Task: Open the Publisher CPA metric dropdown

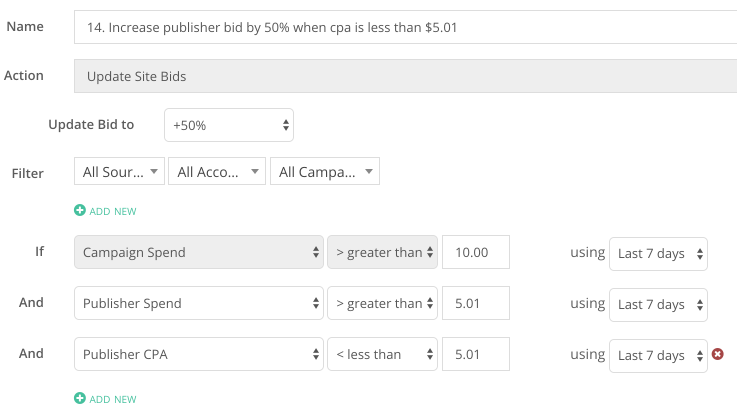Action: click(x=199, y=354)
